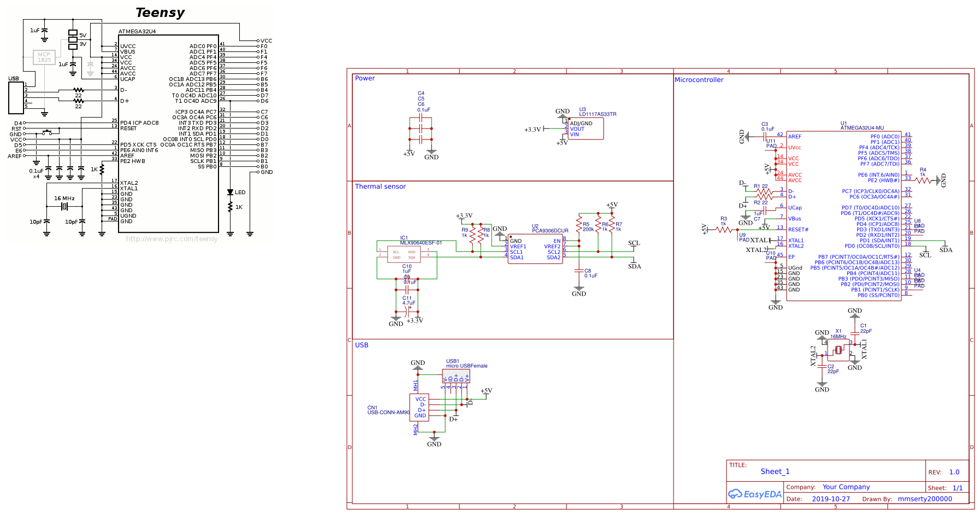The height and width of the screenshot is (515, 980).
Task: Click the VCC output pin label
Action: 266,40
